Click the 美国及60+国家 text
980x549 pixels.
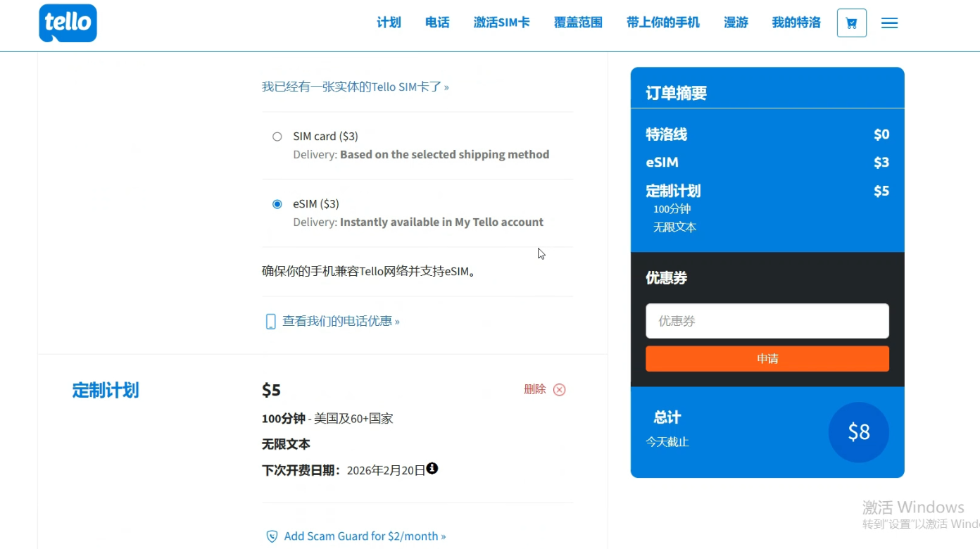tap(353, 419)
